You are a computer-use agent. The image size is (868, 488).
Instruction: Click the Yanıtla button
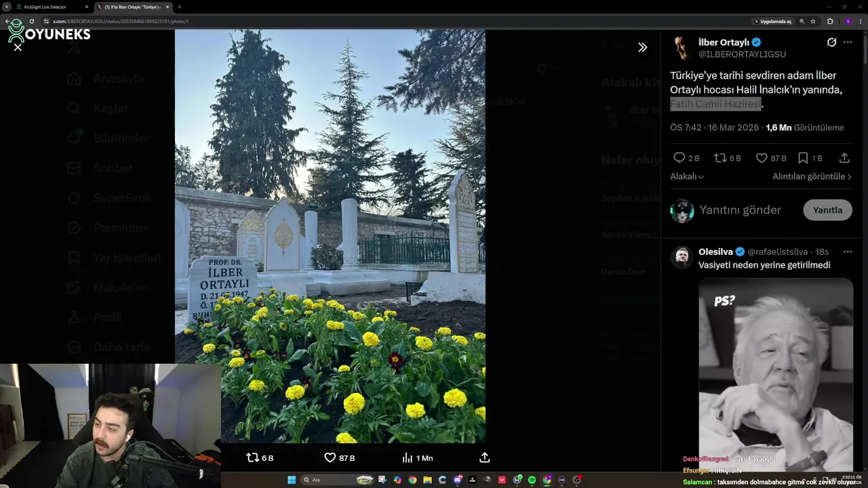827,210
